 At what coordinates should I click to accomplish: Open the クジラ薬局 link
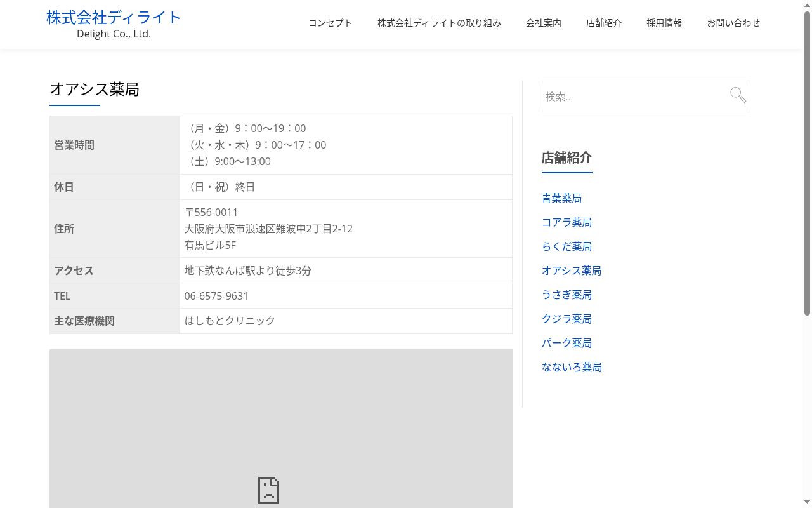pyautogui.click(x=566, y=319)
